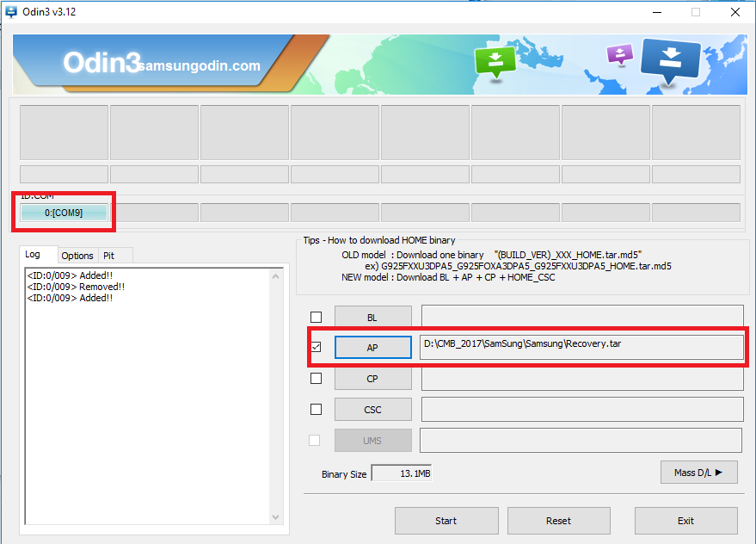Tick the CP checkbox

(316, 379)
